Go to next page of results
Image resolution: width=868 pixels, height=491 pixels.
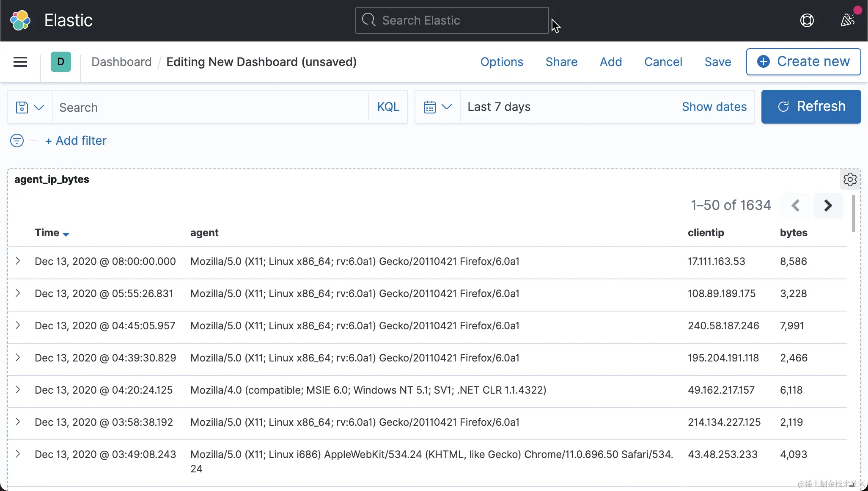click(828, 206)
